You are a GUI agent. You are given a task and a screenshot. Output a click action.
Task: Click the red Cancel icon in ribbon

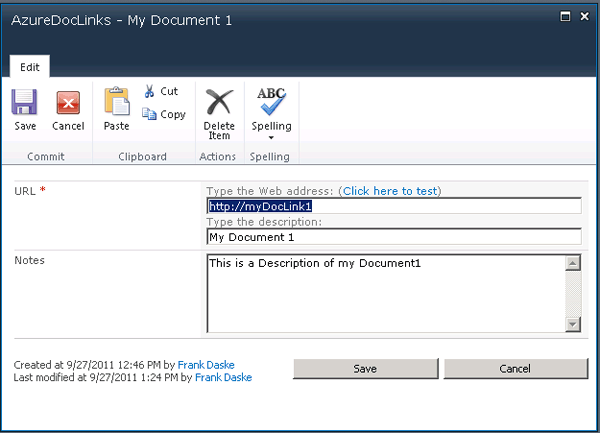tap(68, 103)
